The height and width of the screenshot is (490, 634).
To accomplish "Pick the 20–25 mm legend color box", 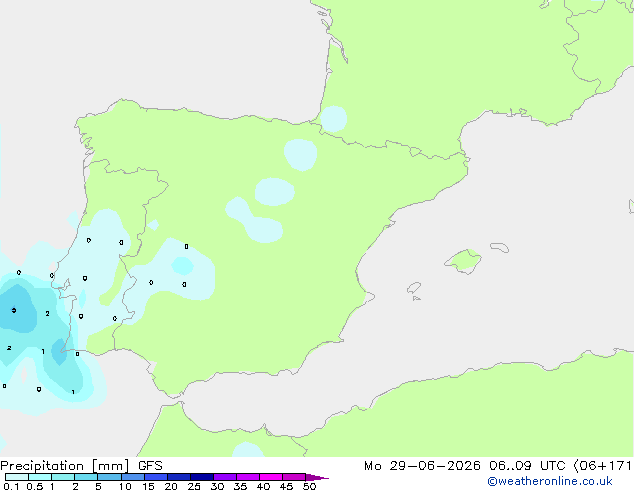I will (179, 477).
